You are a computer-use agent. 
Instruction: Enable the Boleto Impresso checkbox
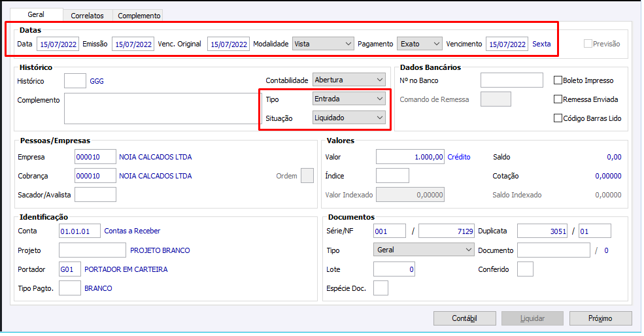click(x=558, y=80)
